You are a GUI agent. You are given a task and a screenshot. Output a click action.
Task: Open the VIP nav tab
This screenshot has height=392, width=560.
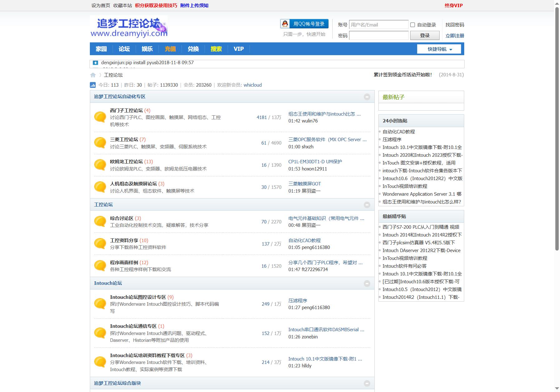pos(239,49)
